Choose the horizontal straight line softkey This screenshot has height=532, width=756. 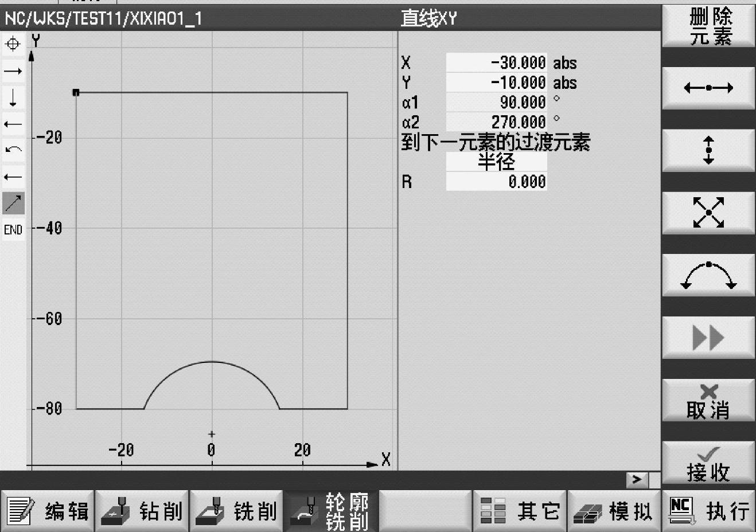click(708, 88)
